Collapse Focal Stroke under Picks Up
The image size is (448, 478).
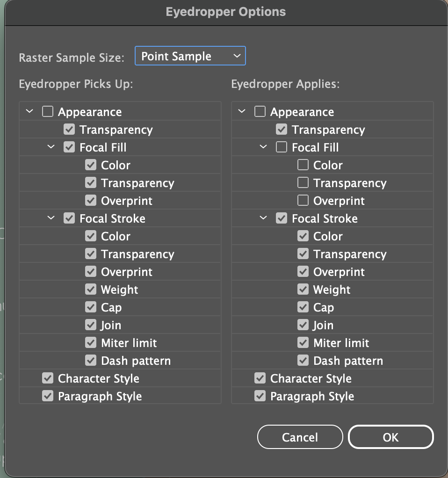51,218
